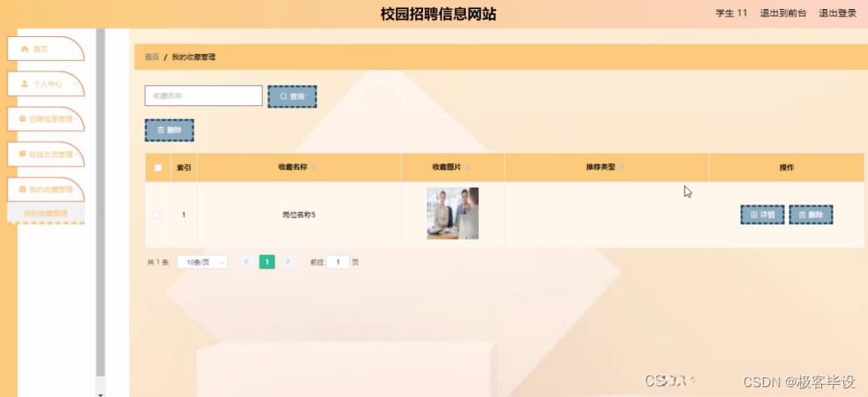Click the 详情 button for 岗位名称5
Screen dimensions: 868x397
[762, 215]
